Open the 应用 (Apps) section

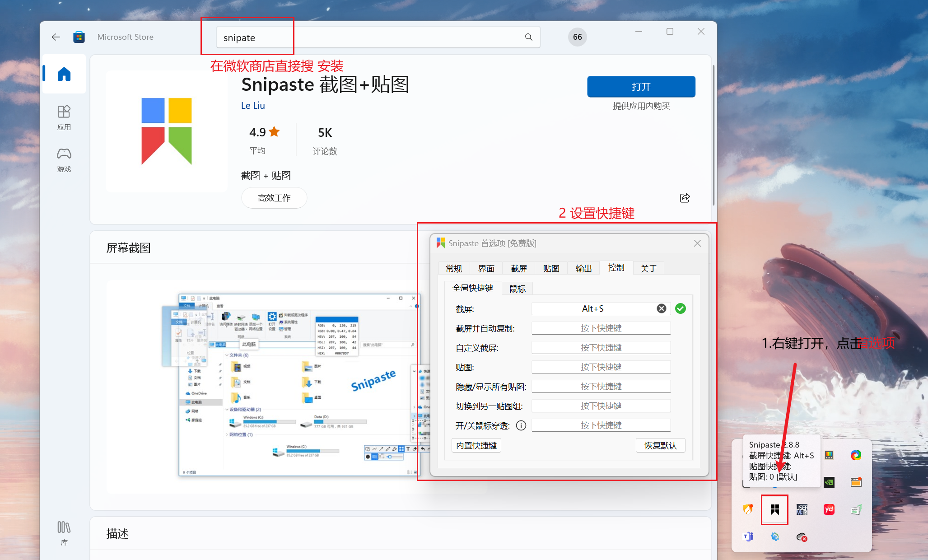coord(64,117)
